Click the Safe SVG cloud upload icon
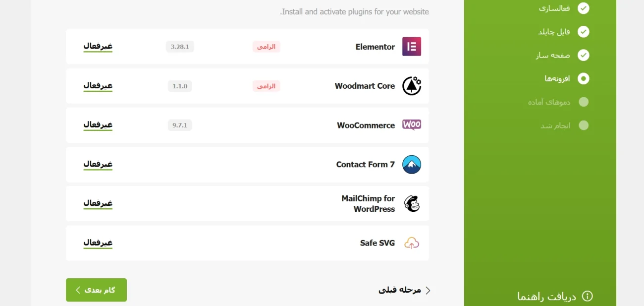The image size is (644, 306). 411,243
